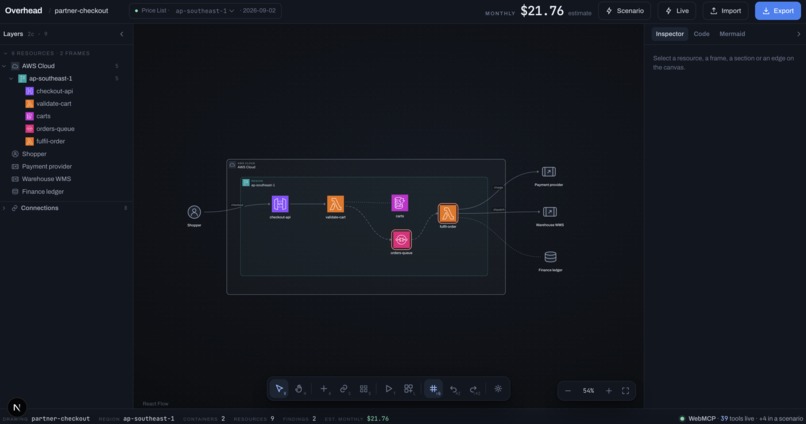
Task: Select the validate-cart Lambda node on canvas
Action: click(335, 204)
